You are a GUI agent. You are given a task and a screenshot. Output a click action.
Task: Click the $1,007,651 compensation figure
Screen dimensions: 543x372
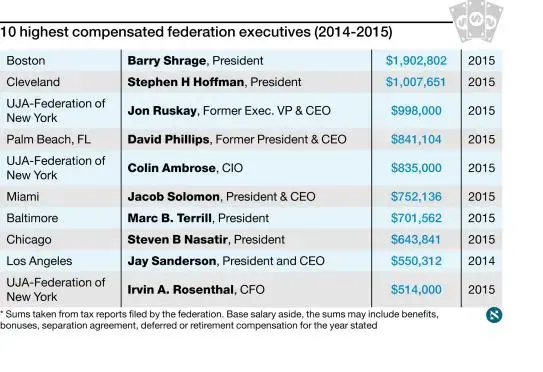[416, 82]
